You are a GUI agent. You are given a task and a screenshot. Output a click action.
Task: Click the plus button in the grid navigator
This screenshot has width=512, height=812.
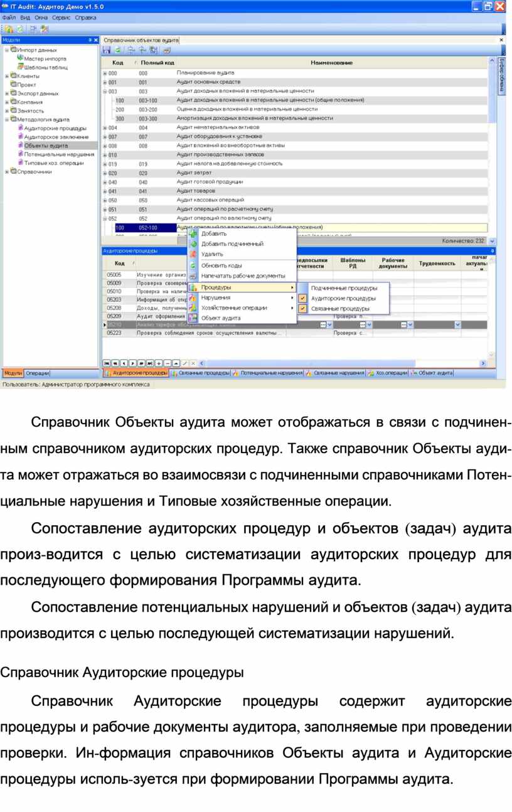click(x=159, y=363)
